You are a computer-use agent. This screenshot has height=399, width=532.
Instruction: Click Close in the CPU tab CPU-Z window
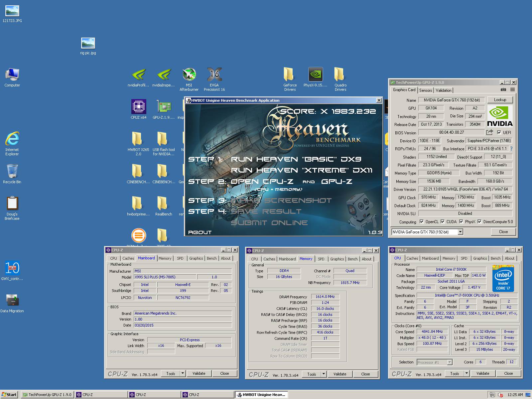(508, 373)
